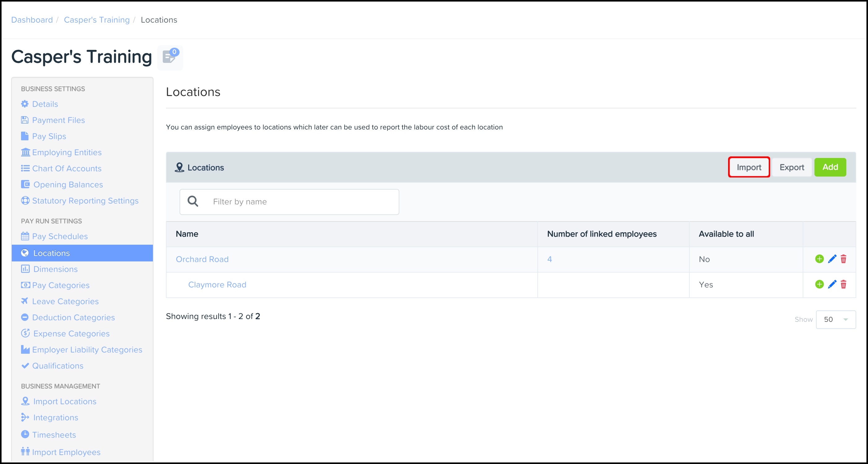Viewport: 868px width, 464px height.
Task: Open Leave Categories menu item
Action: pyautogui.click(x=65, y=301)
